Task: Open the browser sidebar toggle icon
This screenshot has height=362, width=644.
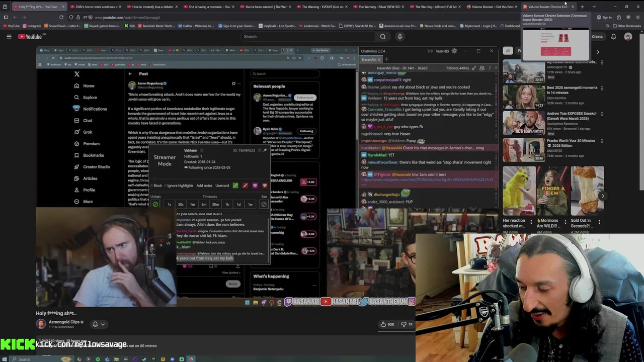Action: pos(6,17)
